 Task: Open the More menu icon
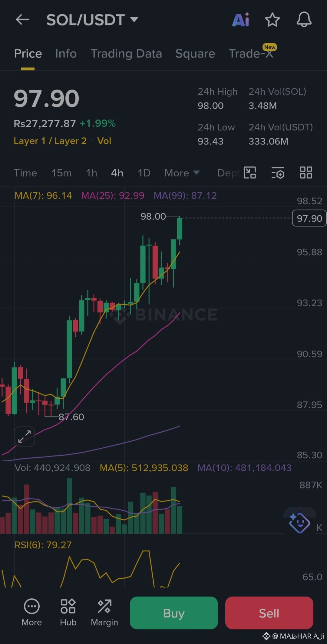click(x=31, y=612)
